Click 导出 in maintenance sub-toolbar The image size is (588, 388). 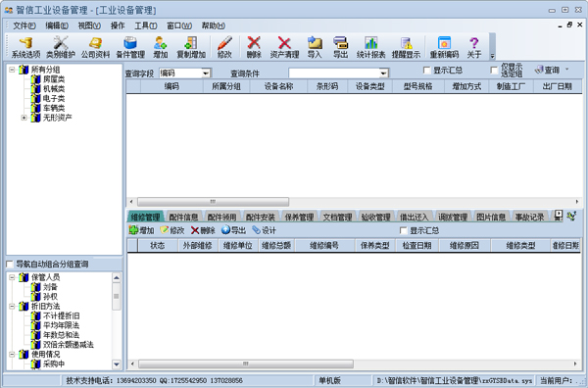pyautogui.click(x=233, y=230)
